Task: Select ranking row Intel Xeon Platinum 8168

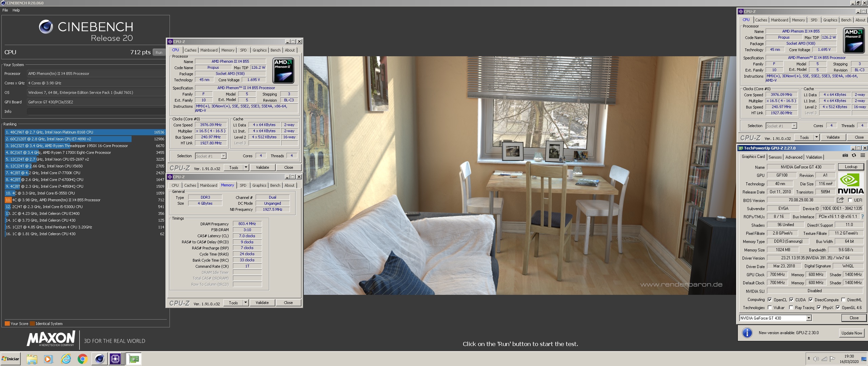Action: click(x=85, y=132)
